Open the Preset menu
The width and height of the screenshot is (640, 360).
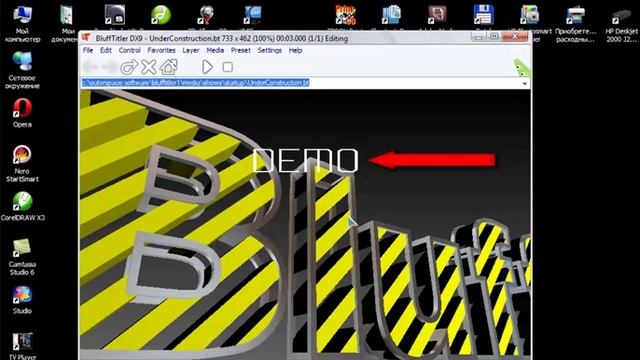[240, 50]
